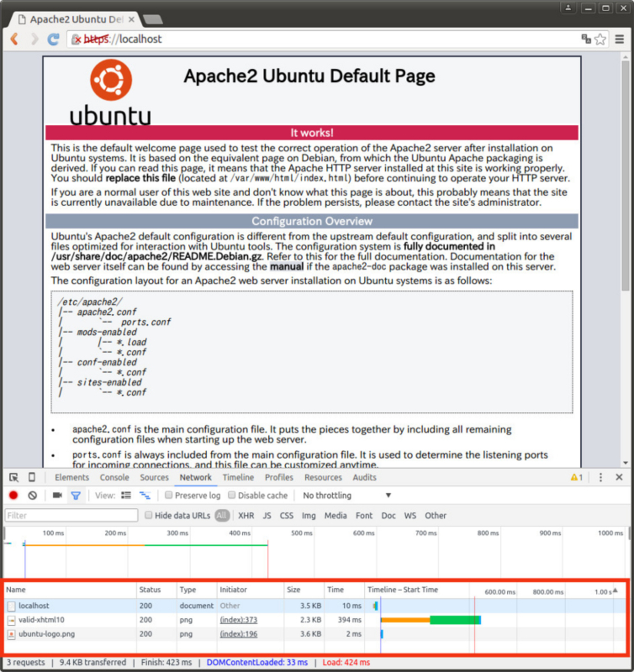Click the localhost address bar
This screenshot has width=634, height=672.
(x=322, y=39)
